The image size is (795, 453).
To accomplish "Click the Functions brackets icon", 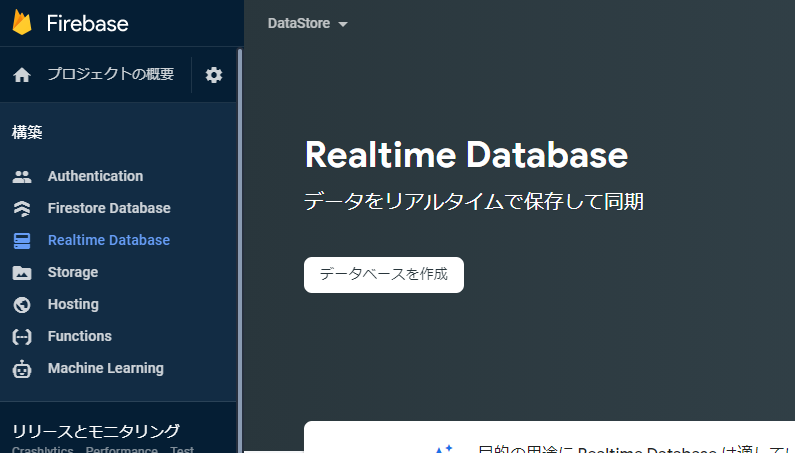I will point(22,336).
